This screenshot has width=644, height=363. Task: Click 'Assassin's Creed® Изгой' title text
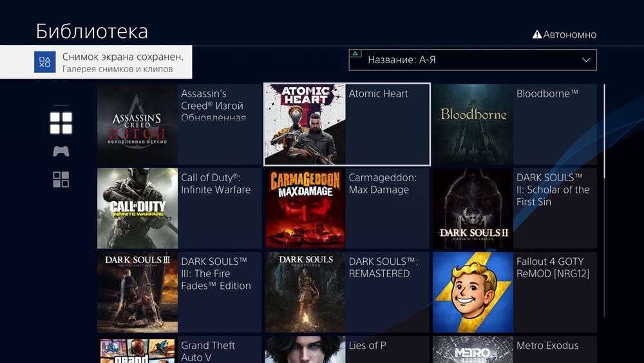tap(213, 106)
